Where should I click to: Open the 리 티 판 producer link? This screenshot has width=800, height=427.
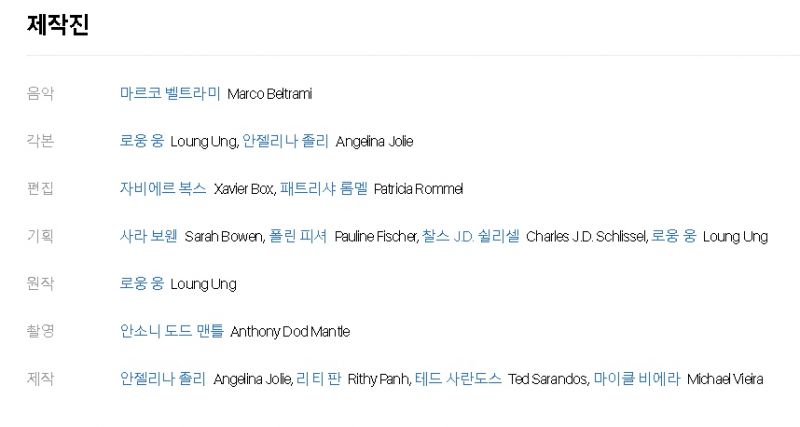click(318, 379)
